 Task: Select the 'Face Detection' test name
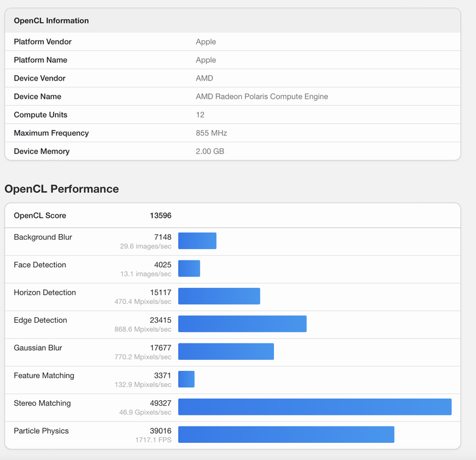40,265
